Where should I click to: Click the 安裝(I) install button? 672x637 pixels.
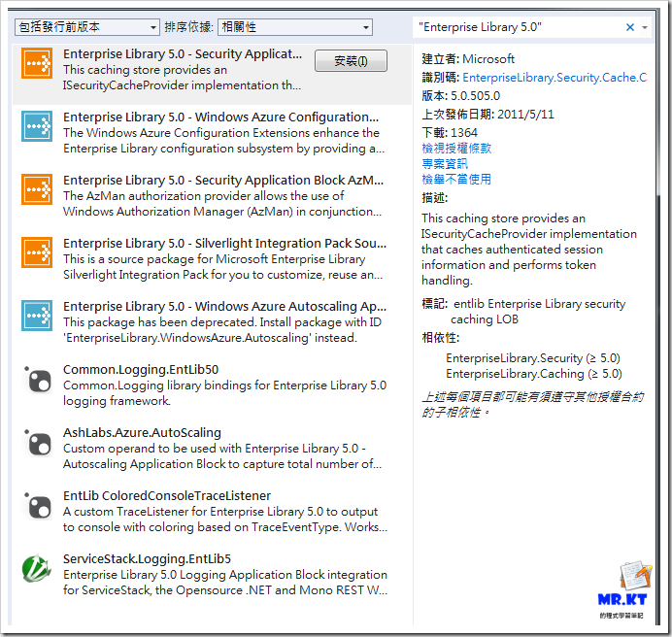[x=351, y=61]
